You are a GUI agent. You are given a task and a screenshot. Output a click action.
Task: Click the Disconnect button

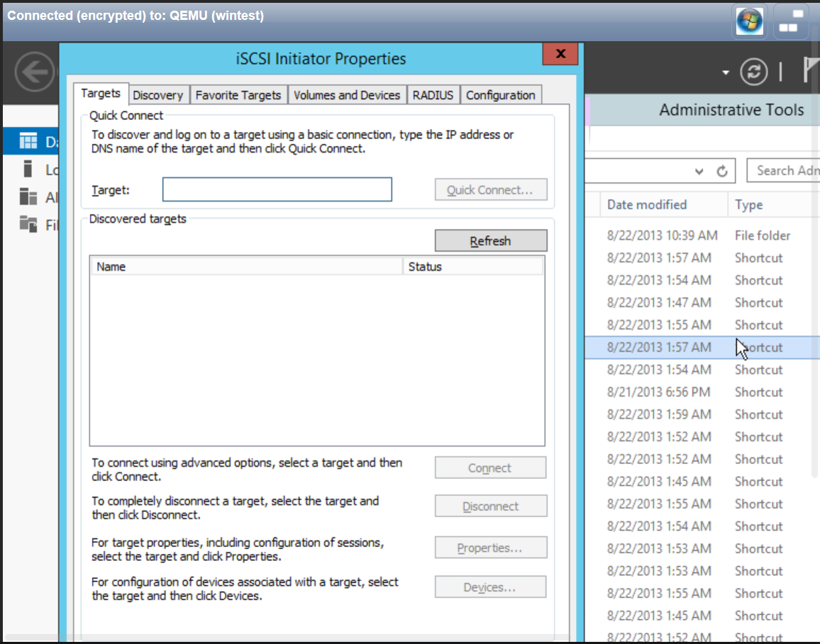coord(491,506)
